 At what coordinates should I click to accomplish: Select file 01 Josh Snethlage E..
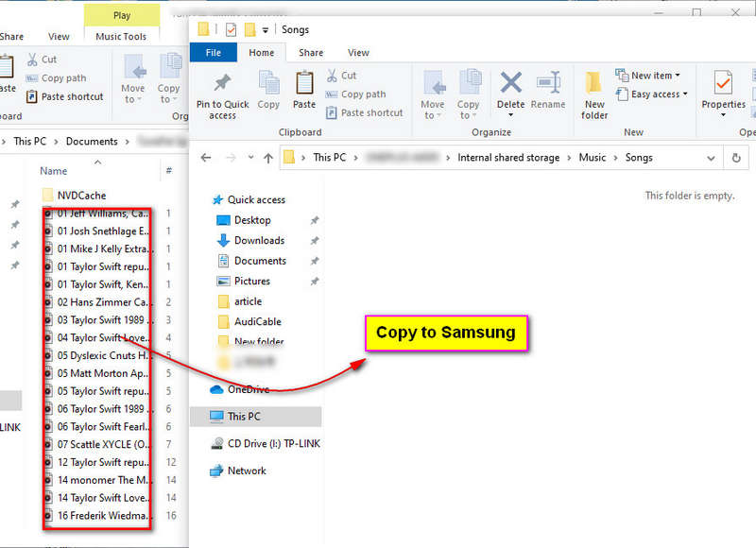(96, 231)
